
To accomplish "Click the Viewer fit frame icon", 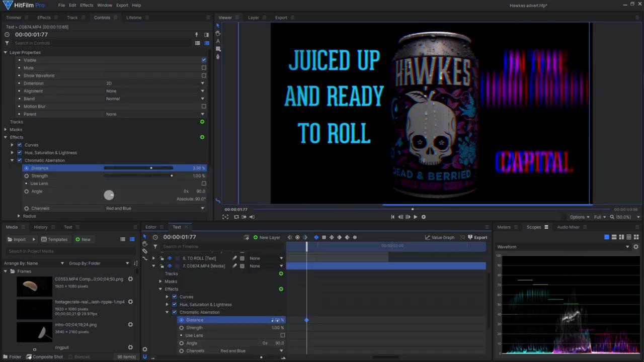I will pyautogui.click(x=225, y=217).
